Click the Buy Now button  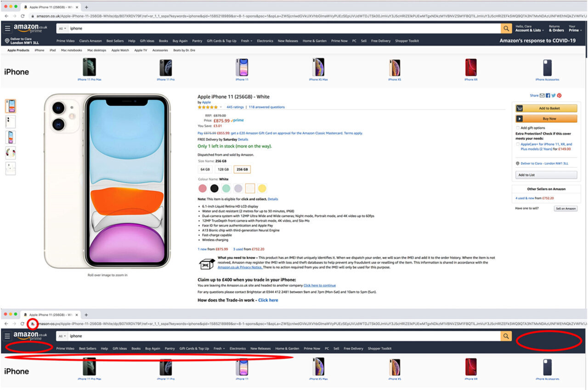click(547, 119)
